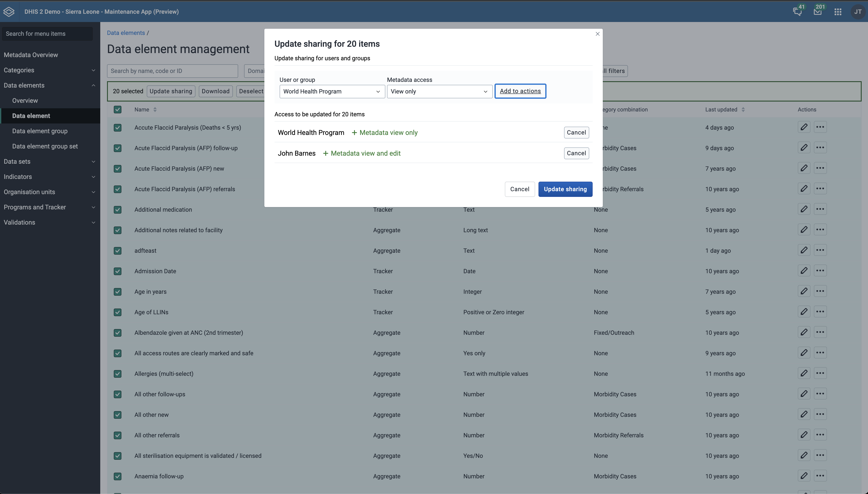
Task: Deselect Allergies (multi-select) checkbox
Action: point(117,374)
